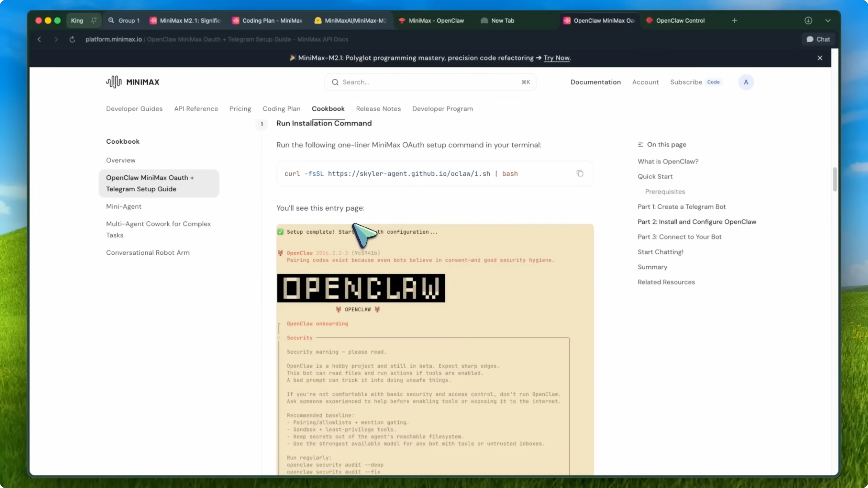Click the forward navigation arrow

(x=56, y=39)
